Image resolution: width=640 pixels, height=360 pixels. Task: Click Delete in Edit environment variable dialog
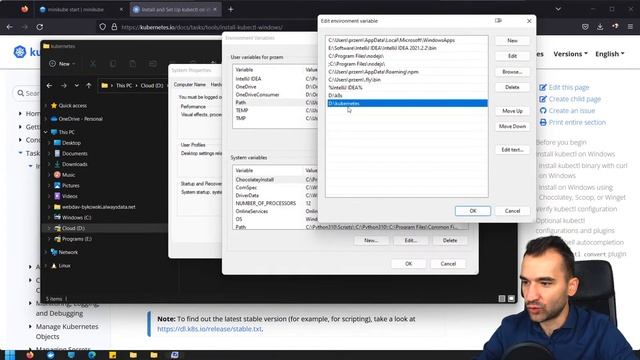512,87
